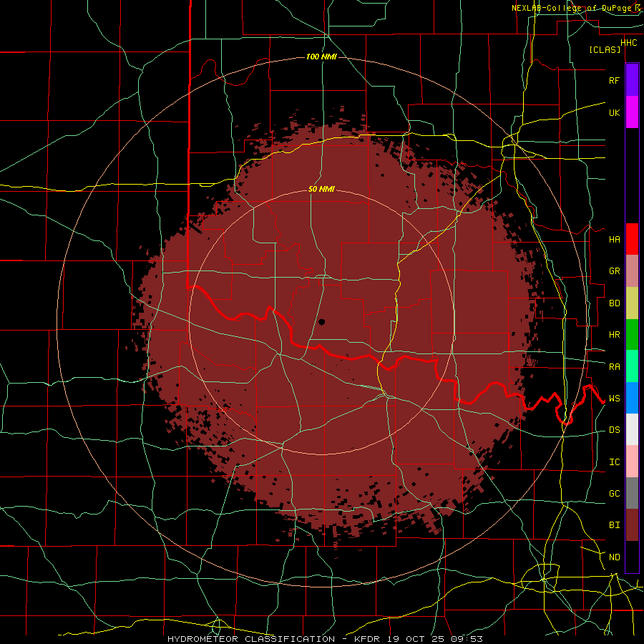Click the 100 NMI range ring label
Image resolution: width=644 pixels, height=644 pixels.
[321, 57]
